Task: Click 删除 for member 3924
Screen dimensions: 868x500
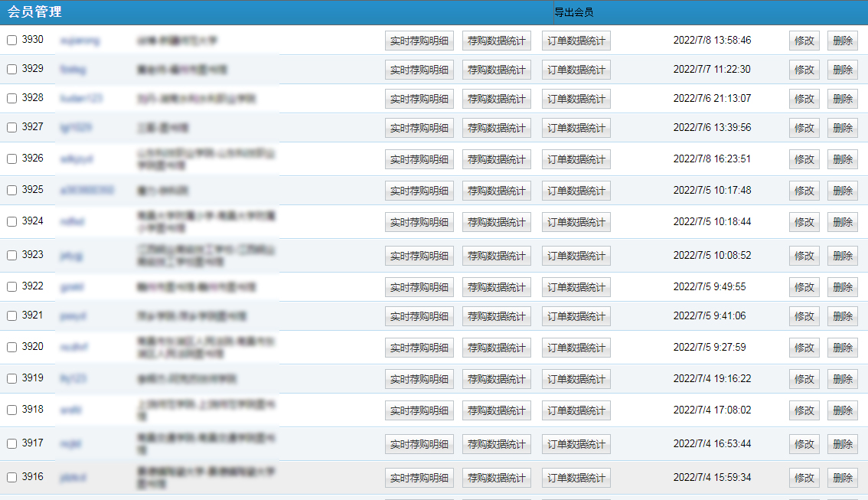Action: click(842, 222)
